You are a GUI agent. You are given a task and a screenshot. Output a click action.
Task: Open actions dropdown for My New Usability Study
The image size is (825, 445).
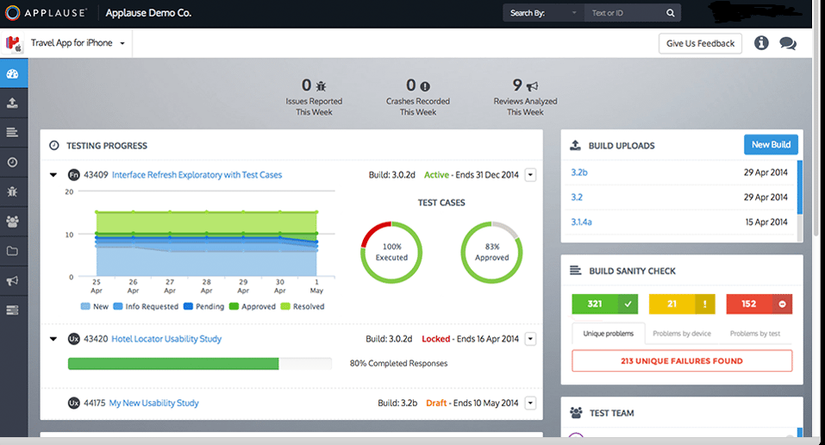(x=530, y=403)
